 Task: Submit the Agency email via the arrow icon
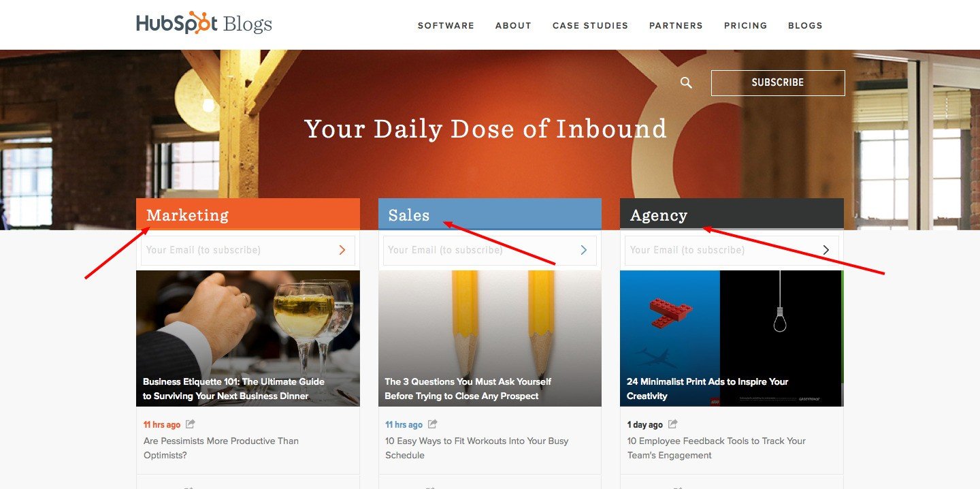826,250
